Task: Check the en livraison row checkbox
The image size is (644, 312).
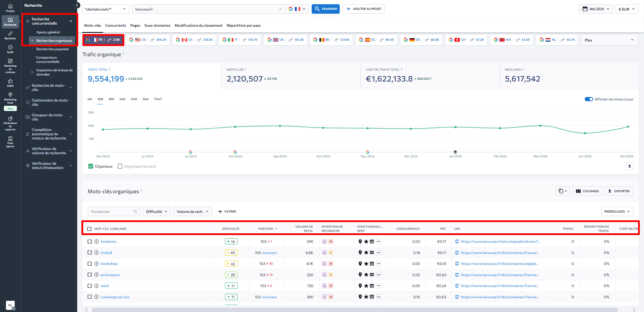Action: tap(89, 275)
